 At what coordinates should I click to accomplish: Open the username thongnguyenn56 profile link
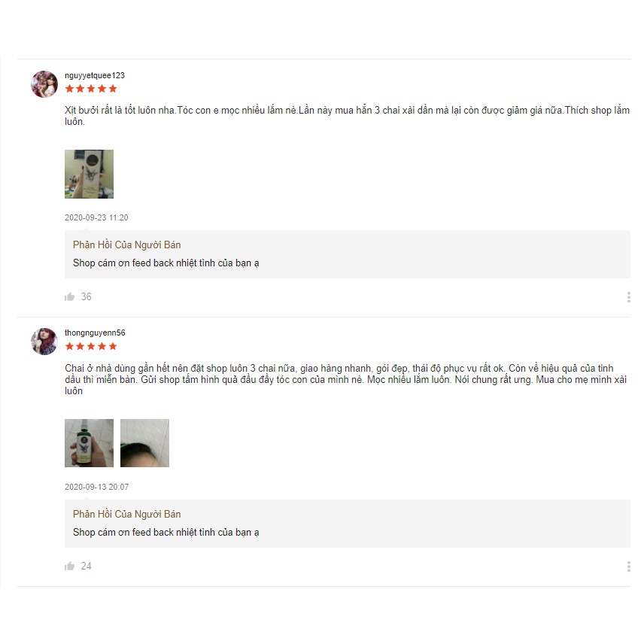[x=95, y=333]
